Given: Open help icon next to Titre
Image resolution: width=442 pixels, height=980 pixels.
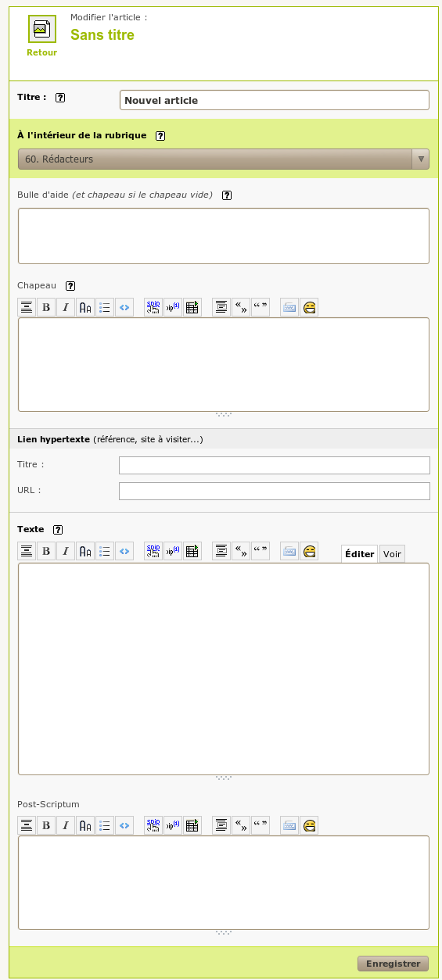Looking at the screenshot, I should 60,98.
